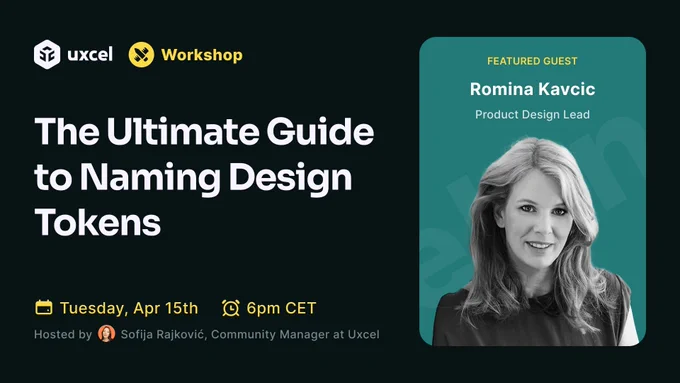Click the date "Tuesday, Apr 15th"
Image resolution: width=680 pixels, height=383 pixels.
129,308
